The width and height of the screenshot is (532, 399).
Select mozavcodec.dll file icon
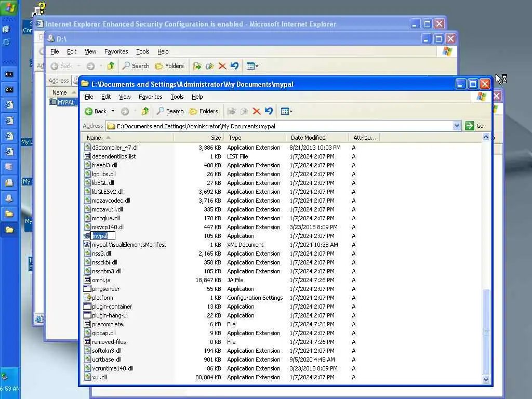click(x=87, y=200)
